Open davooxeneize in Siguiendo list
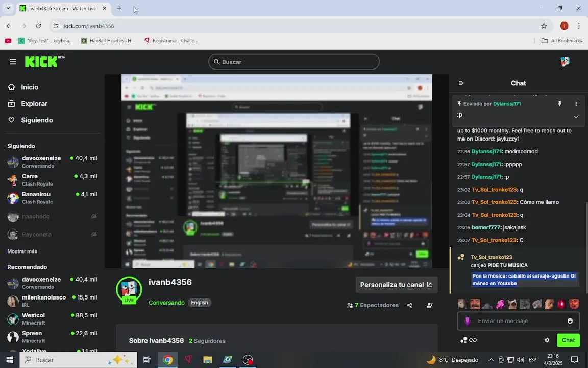 coord(53,162)
